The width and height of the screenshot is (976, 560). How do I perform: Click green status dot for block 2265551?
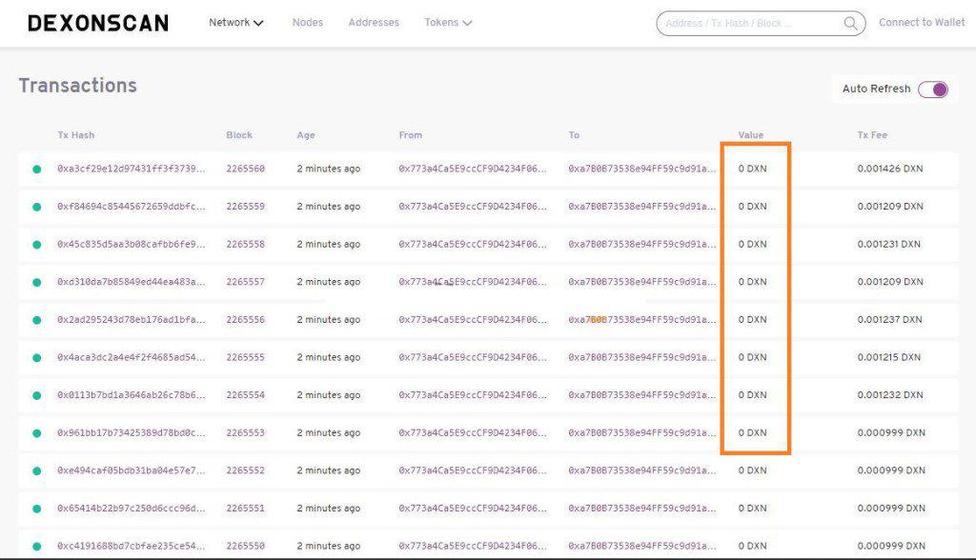(37, 509)
